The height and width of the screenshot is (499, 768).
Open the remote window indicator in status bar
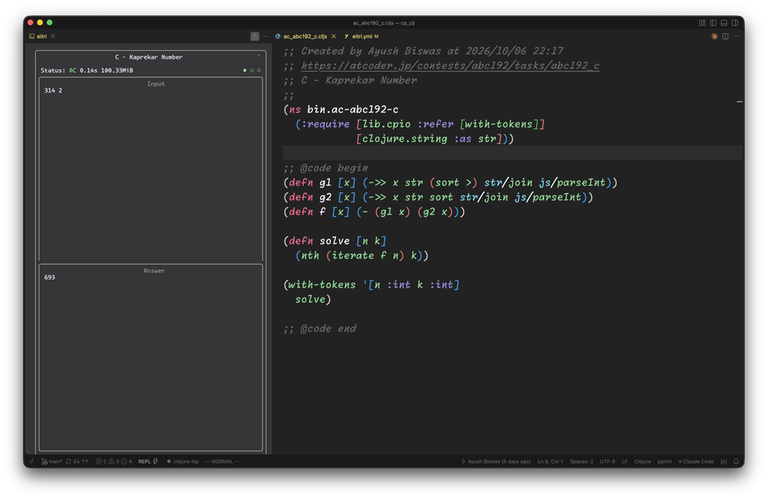click(x=32, y=461)
